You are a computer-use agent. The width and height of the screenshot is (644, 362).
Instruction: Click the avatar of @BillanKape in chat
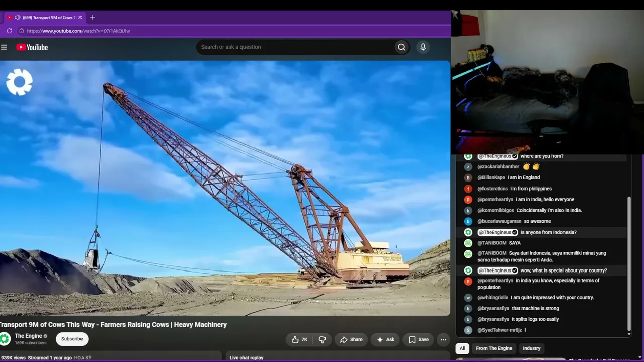[468, 177]
